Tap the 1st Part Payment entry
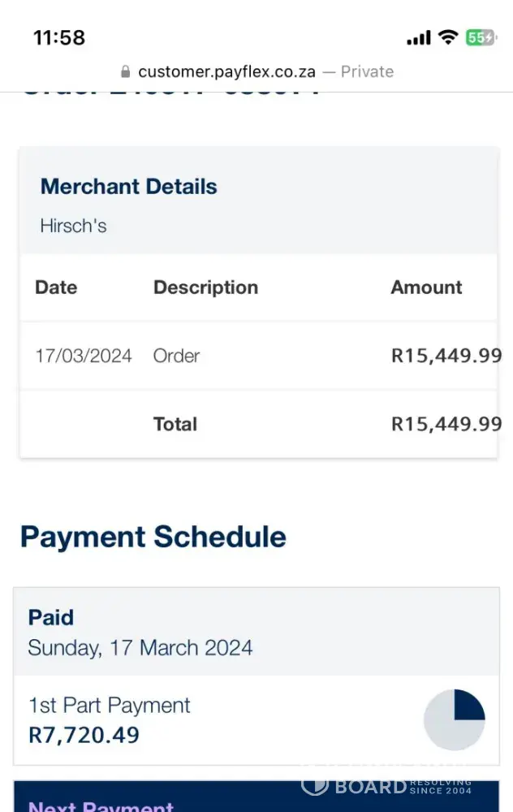 [x=109, y=705]
